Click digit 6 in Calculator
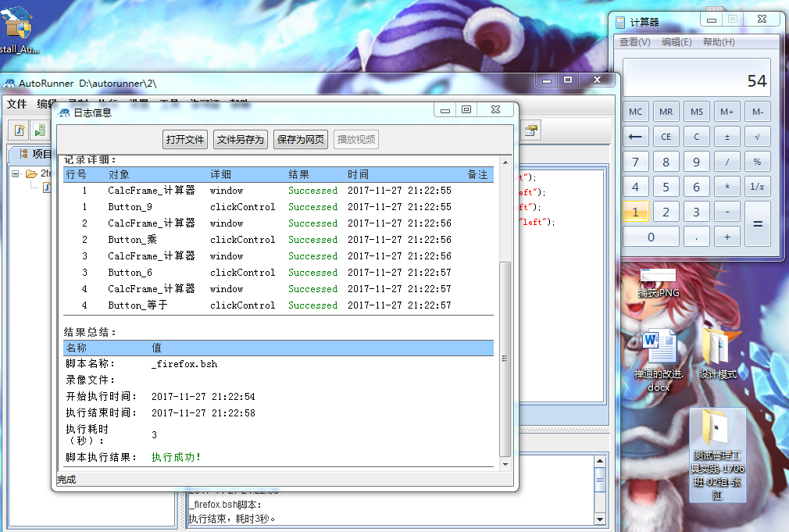Screen dimensions: 789x532 [696, 187]
